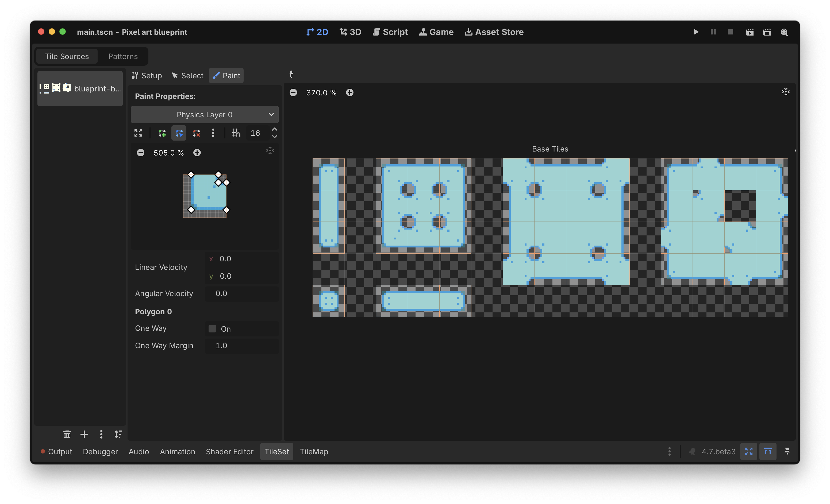Activate the Select tool mode
This screenshot has width=830, height=504.
point(188,75)
